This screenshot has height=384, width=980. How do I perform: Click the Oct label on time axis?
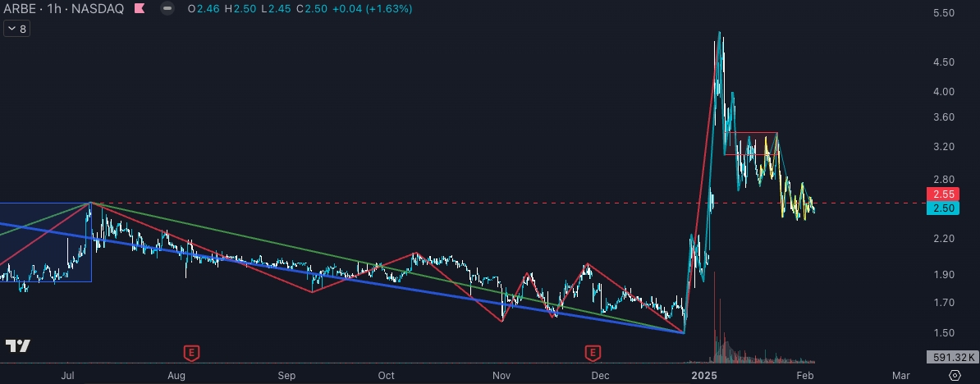[386, 374]
